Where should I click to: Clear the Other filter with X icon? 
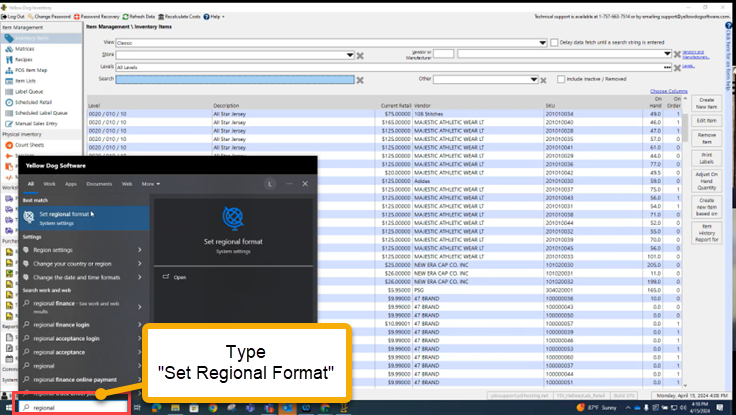[x=543, y=80]
